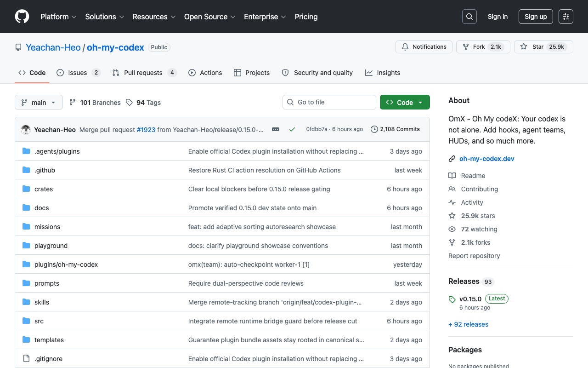This screenshot has height=368, width=588.
Task: Click the fork icon in Fork button
Action: click(x=466, y=47)
